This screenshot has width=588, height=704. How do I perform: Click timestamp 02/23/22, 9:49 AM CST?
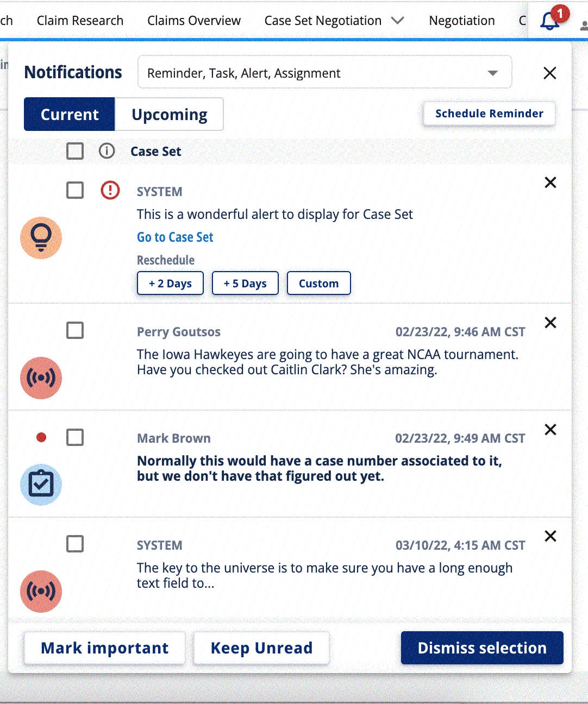460,438
